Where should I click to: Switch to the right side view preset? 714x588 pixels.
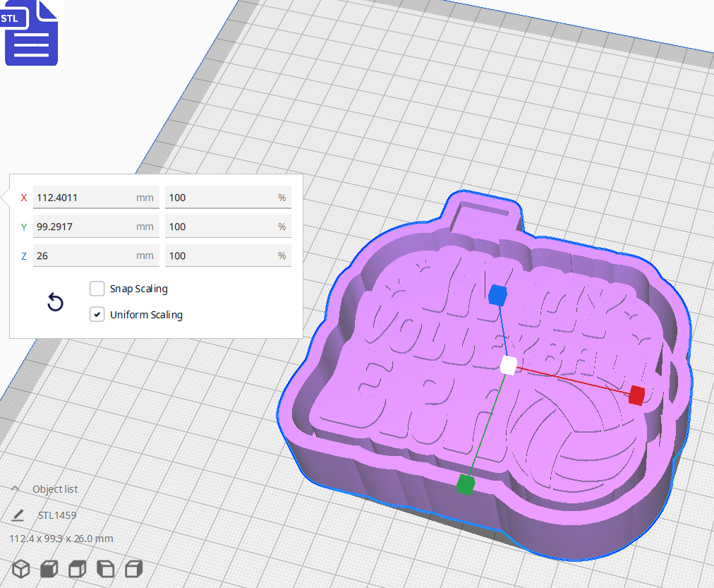pyautogui.click(x=133, y=568)
